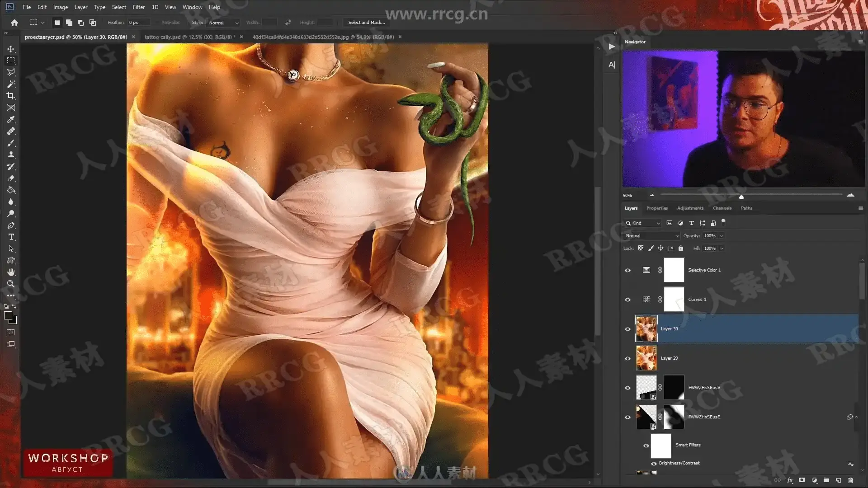868x488 pixels.
Task: Select the Crop tool
Action: 11,96
